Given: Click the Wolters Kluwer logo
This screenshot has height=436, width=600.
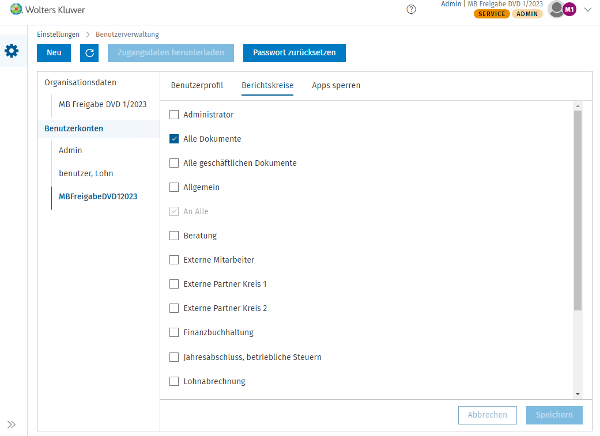Looking at the screenshot, I should click(47, 9).
